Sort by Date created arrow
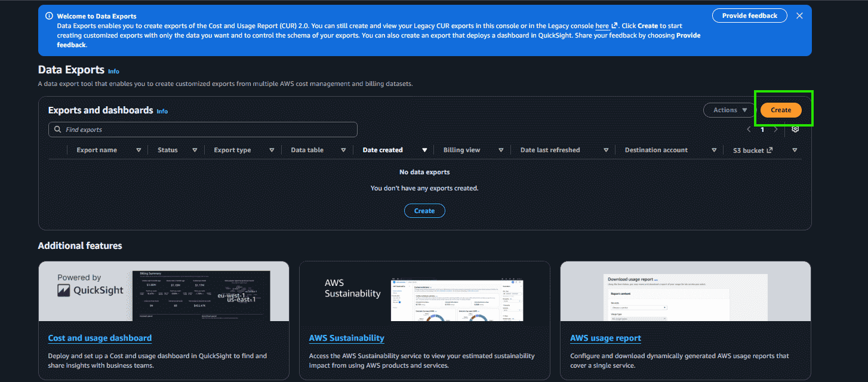The height and width of the screenshot is (382, 868). click(x=424, y=150)
